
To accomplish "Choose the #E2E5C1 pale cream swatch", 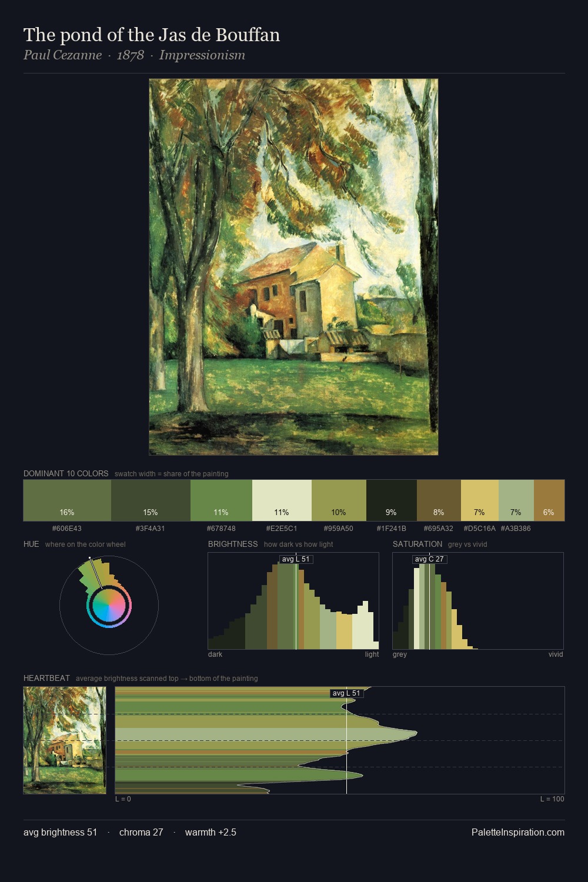I will click(x=282, y=500).
